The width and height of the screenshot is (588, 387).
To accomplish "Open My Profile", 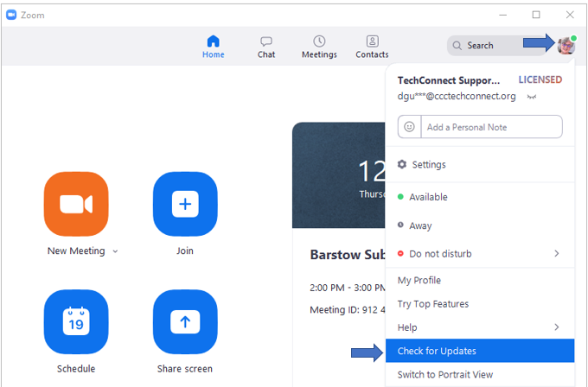I will point(480,280).
